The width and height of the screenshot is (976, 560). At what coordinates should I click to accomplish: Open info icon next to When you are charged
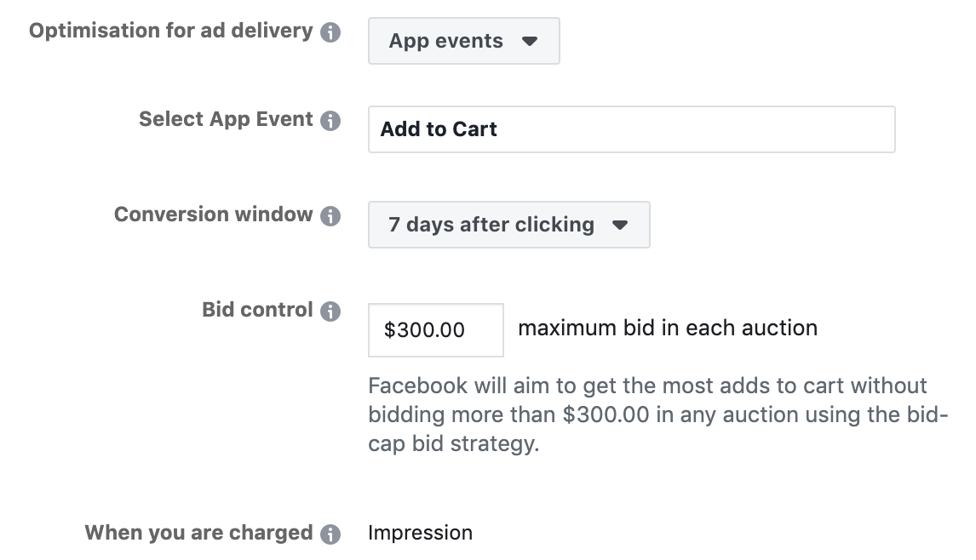[330, 534]
